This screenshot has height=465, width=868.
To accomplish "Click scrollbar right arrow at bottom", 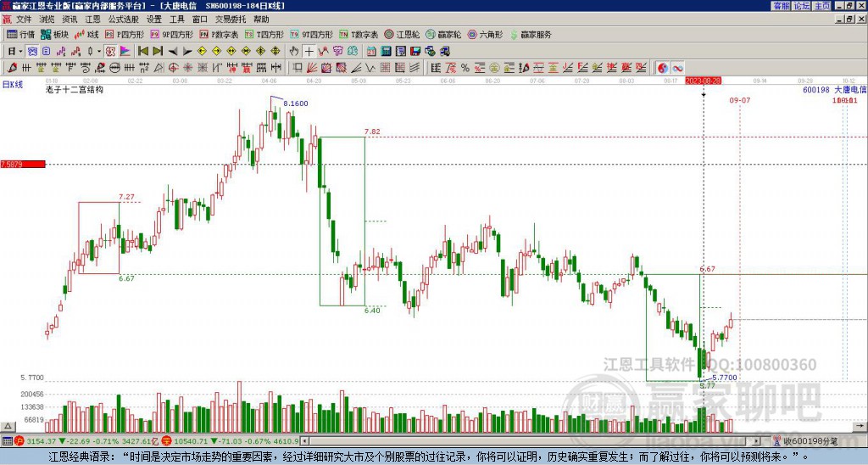I will (x=757, y=441).
